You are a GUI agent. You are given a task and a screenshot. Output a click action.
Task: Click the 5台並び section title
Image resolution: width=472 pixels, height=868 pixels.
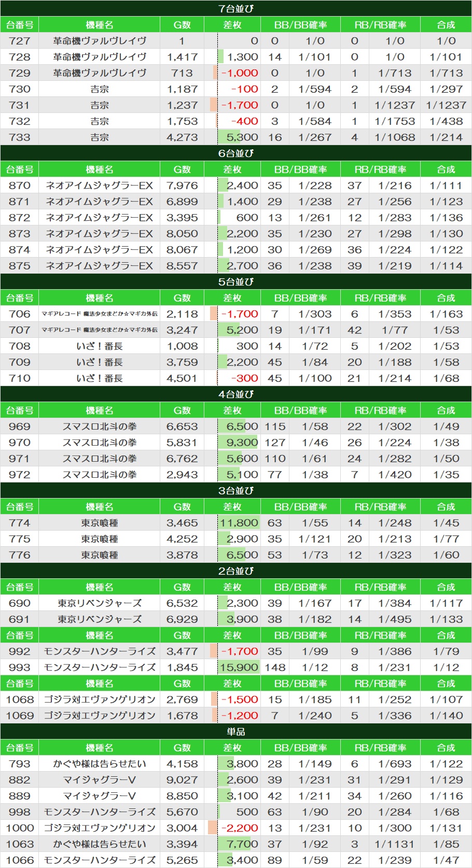pos(236,281)
